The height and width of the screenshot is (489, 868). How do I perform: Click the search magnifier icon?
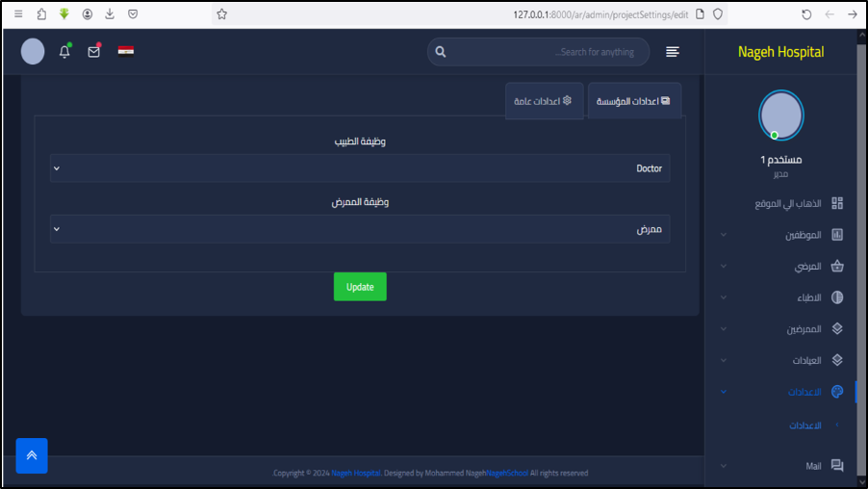pyautogui.click(x=441, y=52)
